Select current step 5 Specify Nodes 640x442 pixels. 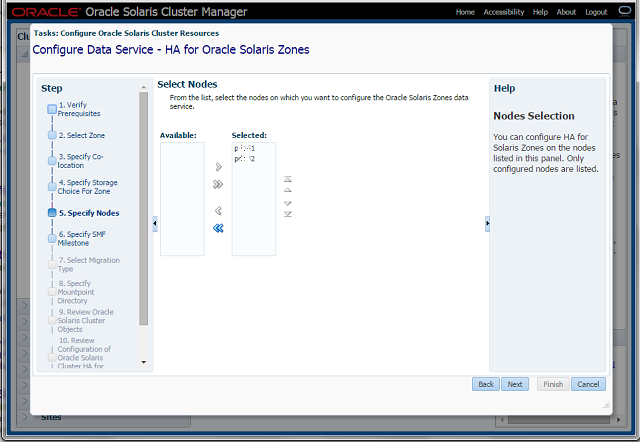coord(89,213)
